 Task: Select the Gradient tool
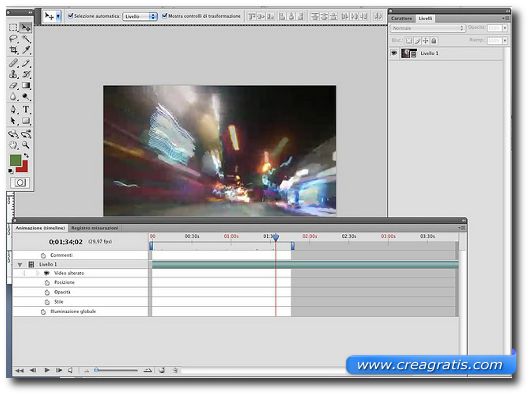point(26,85)
